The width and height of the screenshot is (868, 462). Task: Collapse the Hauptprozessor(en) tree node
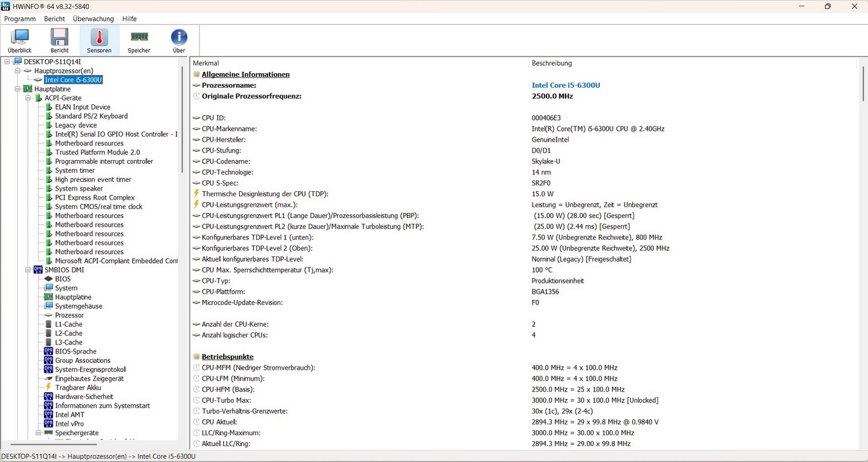(18, 71)
